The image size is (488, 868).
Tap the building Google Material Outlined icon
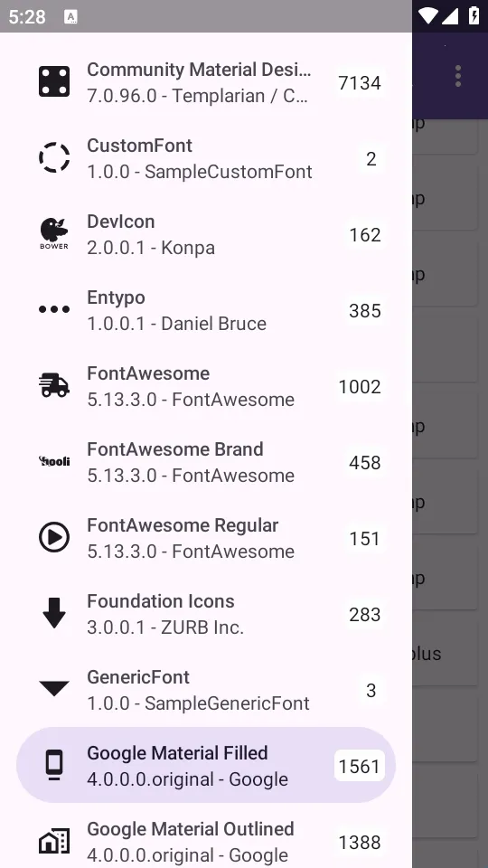(54, 841)
